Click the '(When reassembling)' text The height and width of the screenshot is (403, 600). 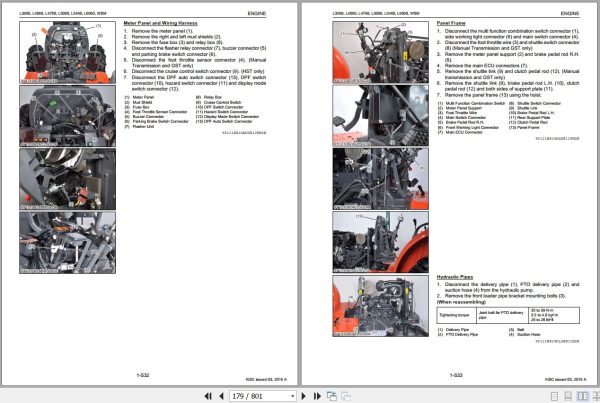click(461, 302)
